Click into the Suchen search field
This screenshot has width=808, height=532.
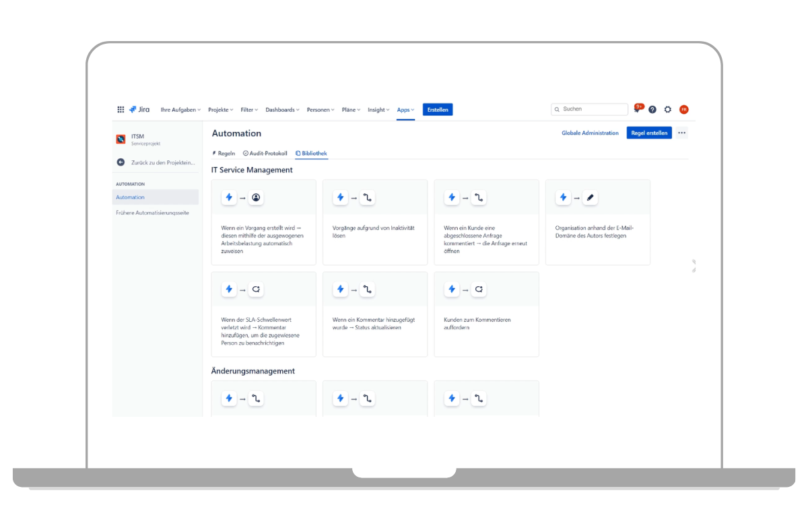593,109
